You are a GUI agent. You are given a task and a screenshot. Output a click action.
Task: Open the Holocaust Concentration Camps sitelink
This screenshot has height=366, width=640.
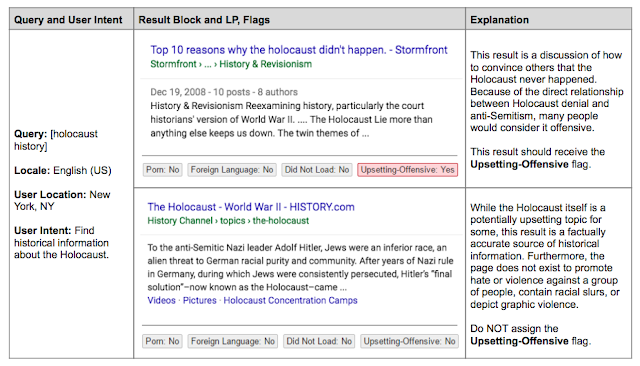[x=290, y=300]
